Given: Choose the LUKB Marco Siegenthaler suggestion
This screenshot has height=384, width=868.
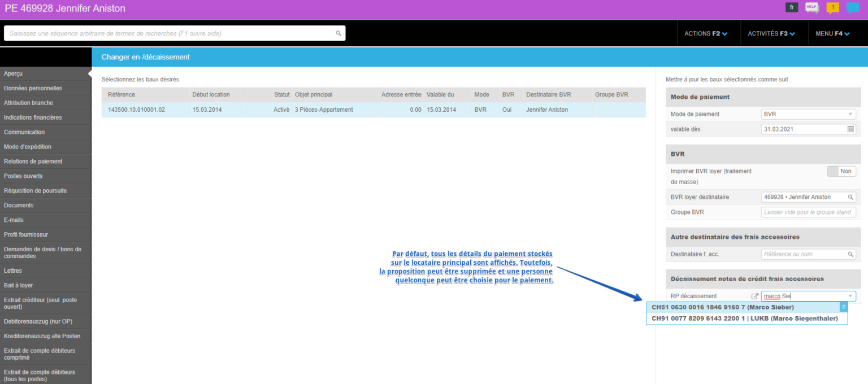Looking at the screenshot, I should tap(744, 318).
